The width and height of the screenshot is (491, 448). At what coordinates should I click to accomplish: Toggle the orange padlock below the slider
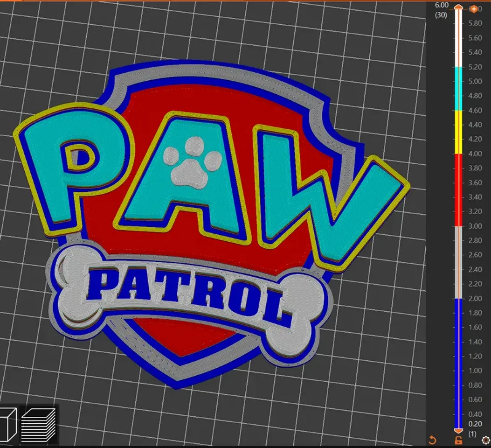pos(458,440)
